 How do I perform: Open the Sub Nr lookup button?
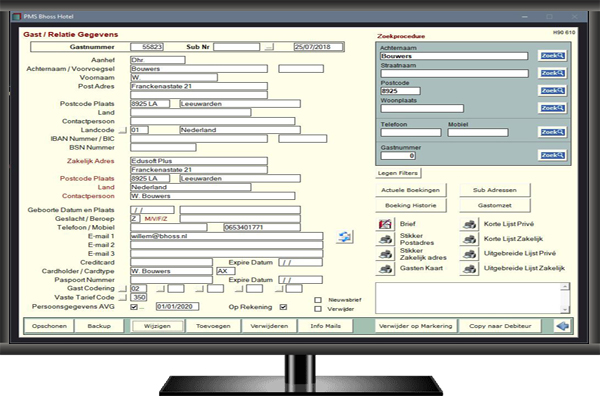pyautogui.click(x=269, y=47)
